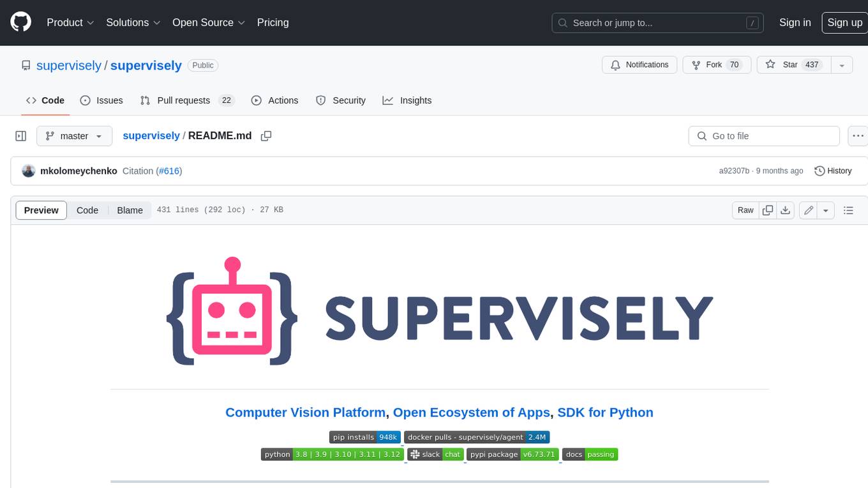The width and height of the screenshot is (868, 488).
Task: Open the Pricing page
Action: pos(273,22)
